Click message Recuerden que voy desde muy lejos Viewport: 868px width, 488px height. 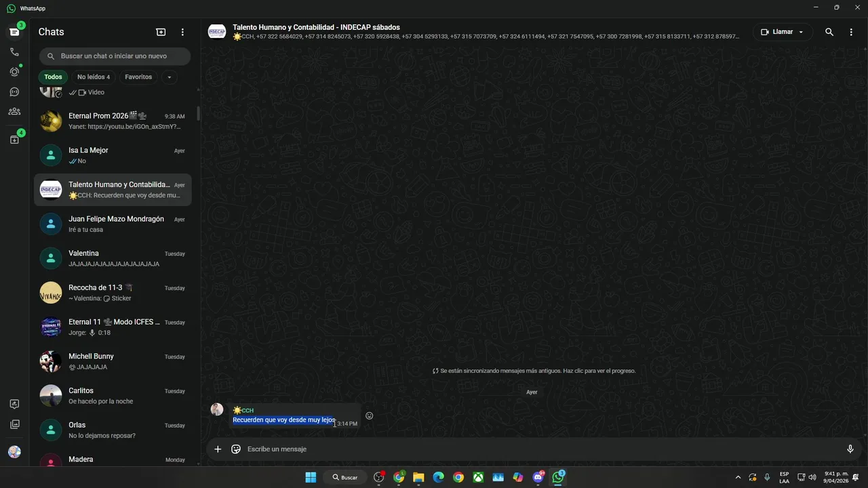[284, 420]
